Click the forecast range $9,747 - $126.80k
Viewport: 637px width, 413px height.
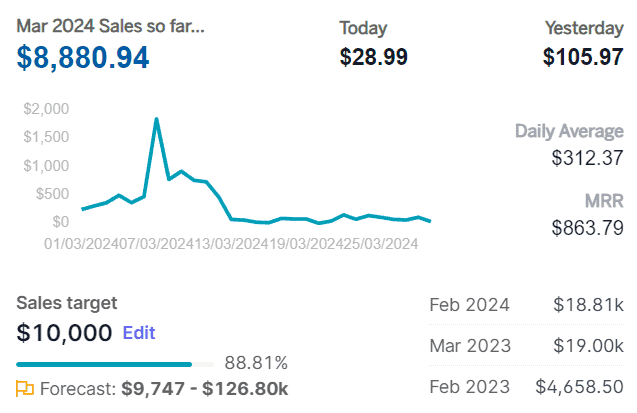click(205, 389)
